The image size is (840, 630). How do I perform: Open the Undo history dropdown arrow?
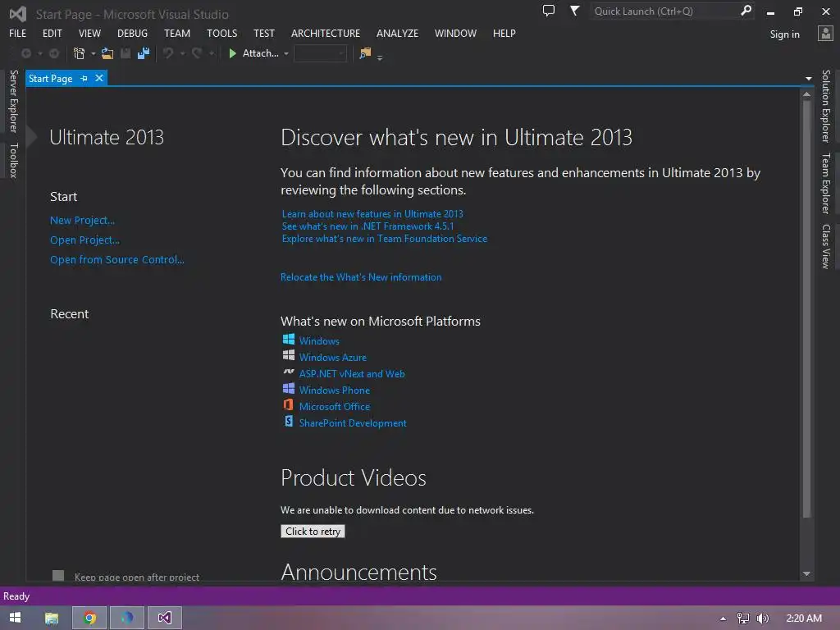(x=183, y=53)
